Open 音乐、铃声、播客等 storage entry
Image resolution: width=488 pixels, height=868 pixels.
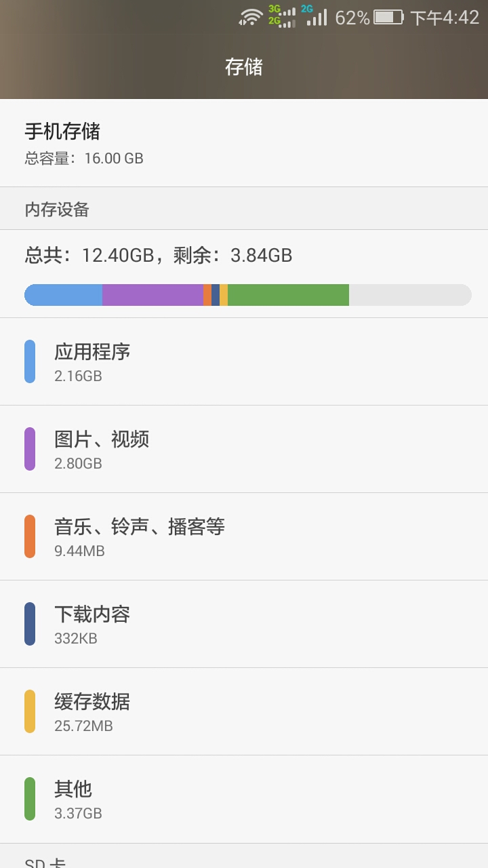point(244,536)
